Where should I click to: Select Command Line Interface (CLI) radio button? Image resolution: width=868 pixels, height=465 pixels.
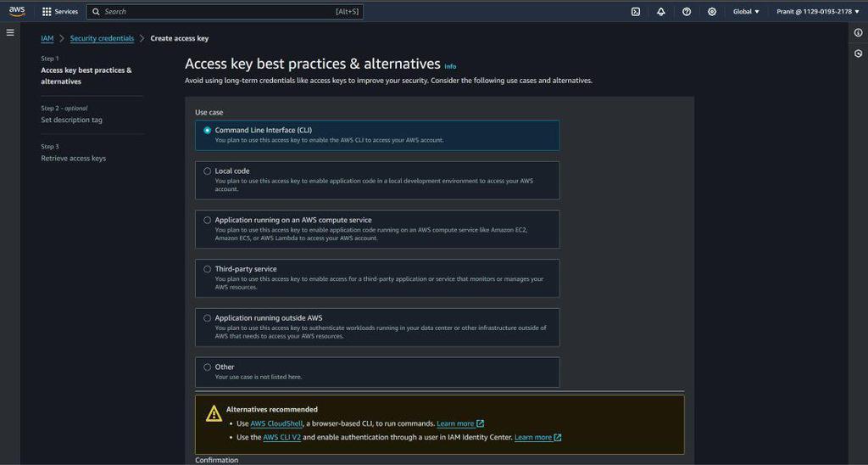pyautogui.click(x=207, y=130)
